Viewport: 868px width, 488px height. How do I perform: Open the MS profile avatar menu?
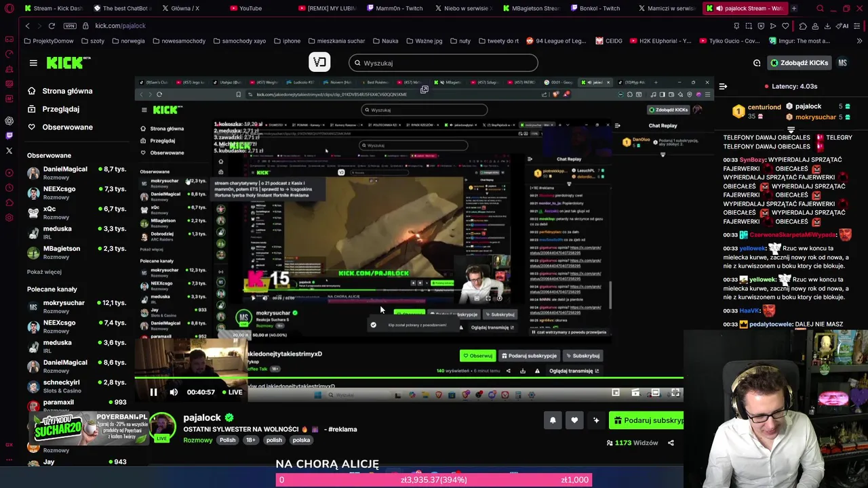click(842, 63)
